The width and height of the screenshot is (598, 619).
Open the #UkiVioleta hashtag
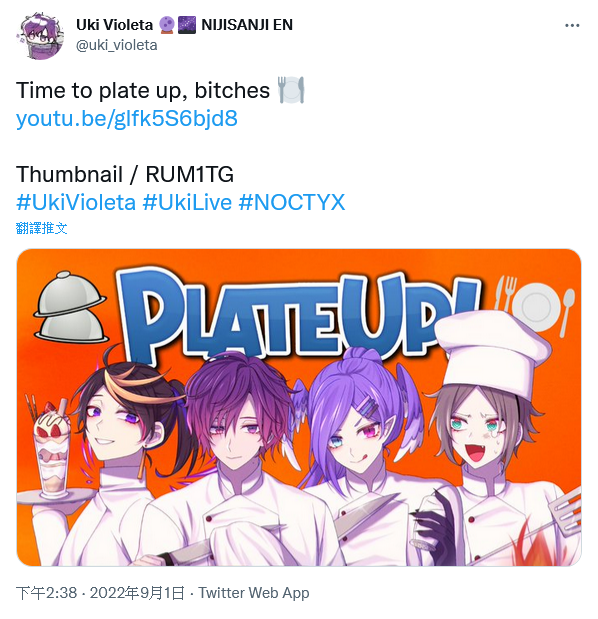76,203
